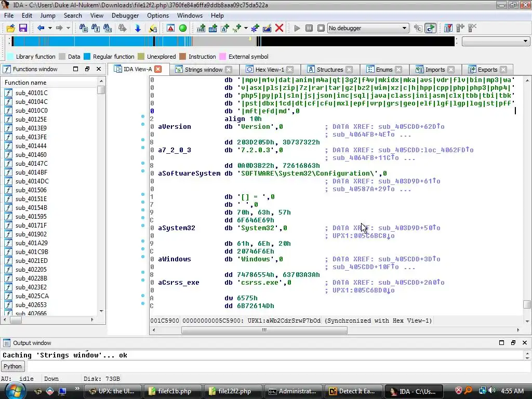Click the convert to code icon
532x399 pixels.
[201, 28]
